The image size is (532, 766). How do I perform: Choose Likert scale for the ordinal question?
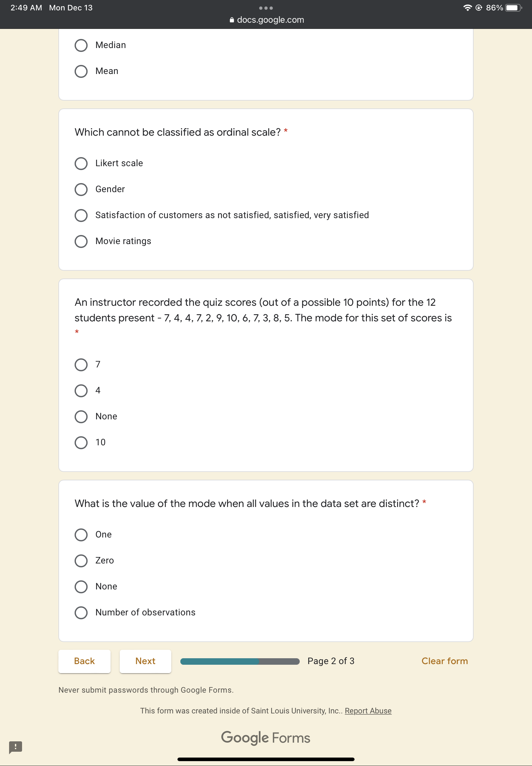tap(81, 163)
